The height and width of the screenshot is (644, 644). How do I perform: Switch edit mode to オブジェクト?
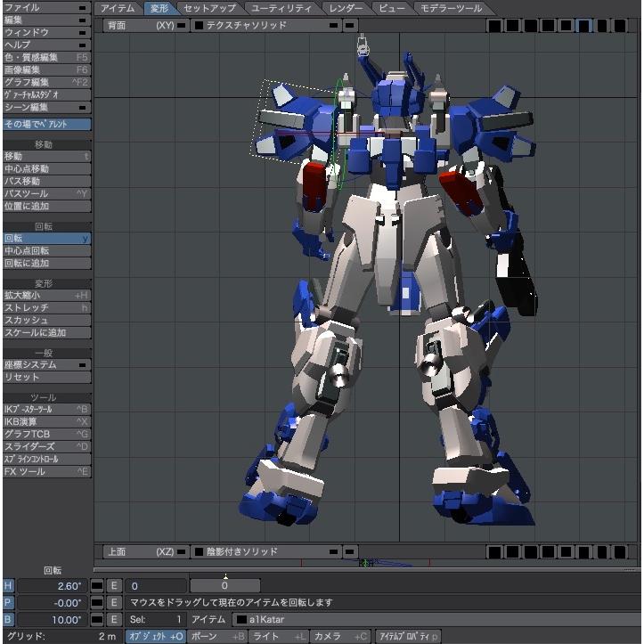[156, 636]
